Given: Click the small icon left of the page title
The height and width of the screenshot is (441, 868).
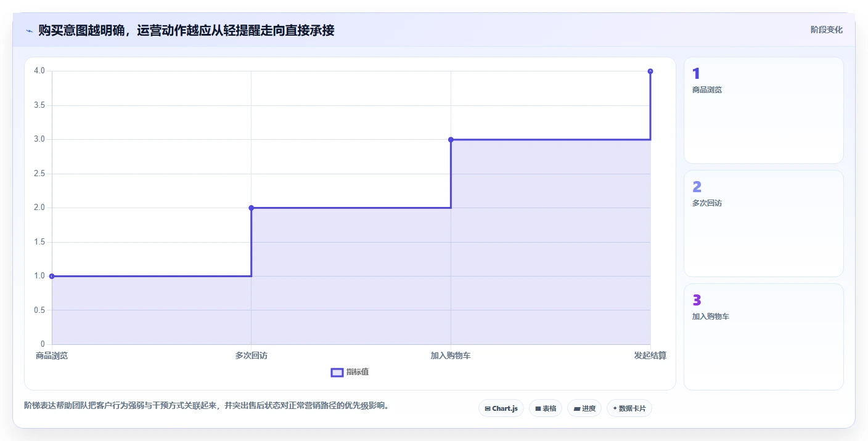Looking at the screenshot, I should 29,31.
